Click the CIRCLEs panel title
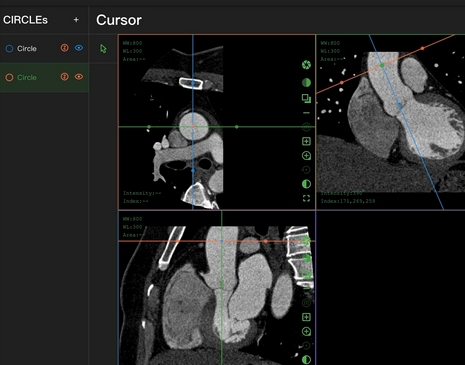The image size is (465, 365). click(x=25, y=20)
